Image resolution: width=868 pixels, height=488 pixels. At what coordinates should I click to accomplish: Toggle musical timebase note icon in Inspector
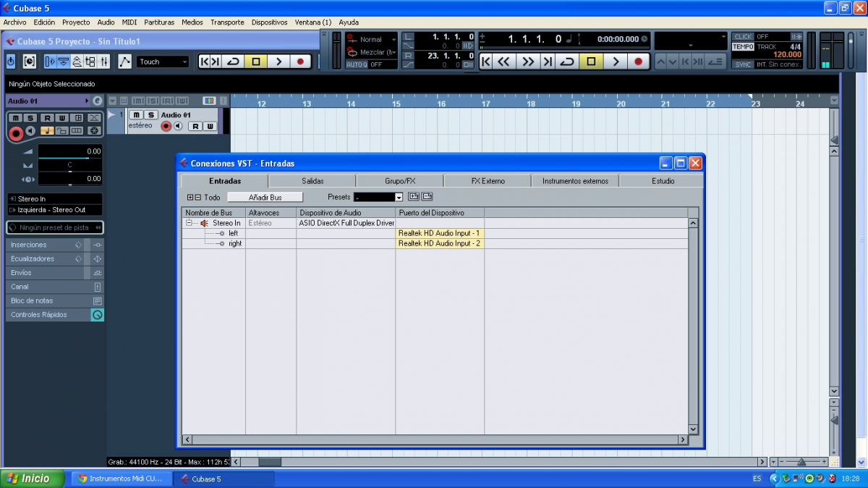(x=47, y=131)
